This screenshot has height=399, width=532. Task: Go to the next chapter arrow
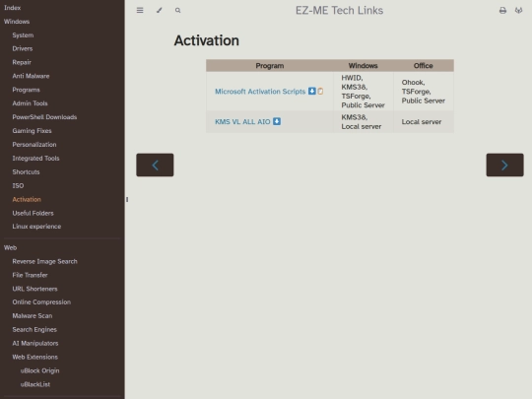(504, 165)
